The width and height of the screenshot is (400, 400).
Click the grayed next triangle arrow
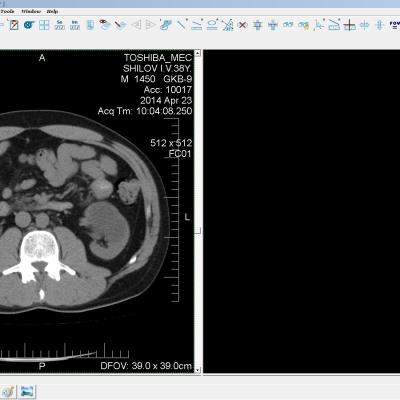tap(151, 25)
